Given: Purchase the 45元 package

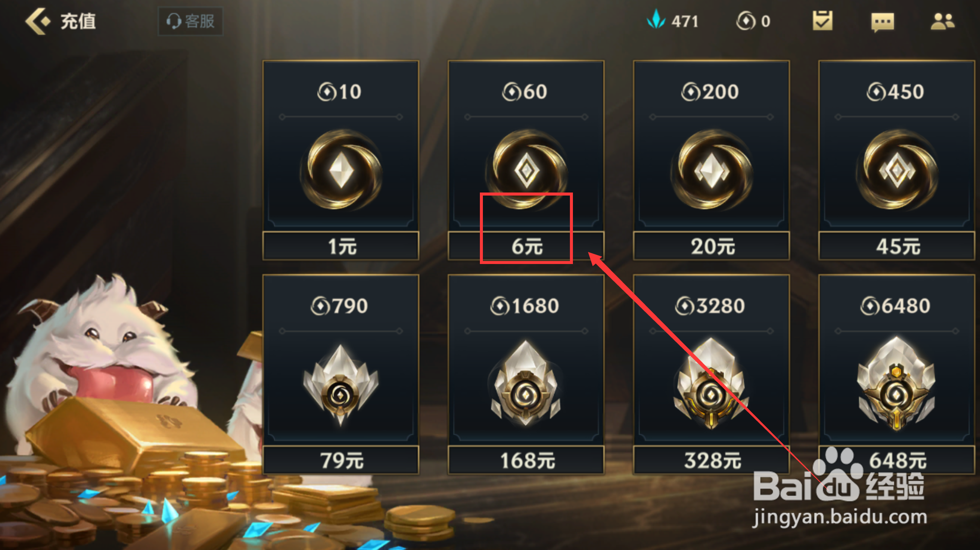Looking at the screenshot, I should coord(896,246).
